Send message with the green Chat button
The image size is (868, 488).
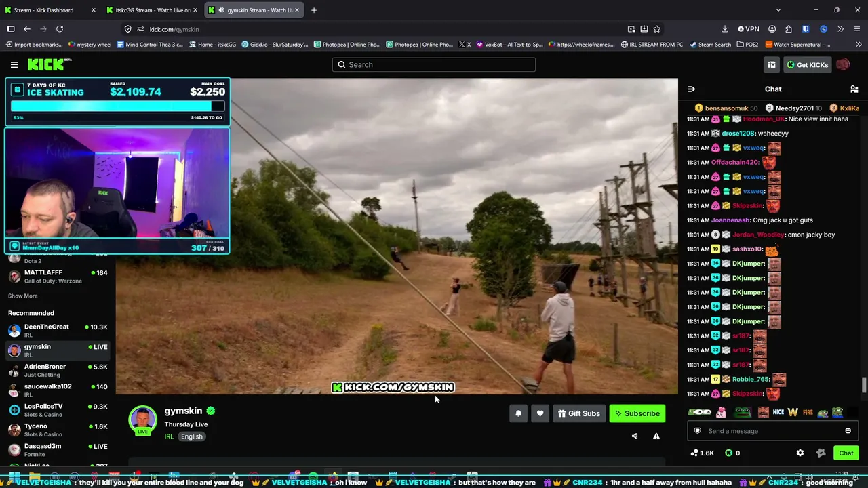(846, 453)
